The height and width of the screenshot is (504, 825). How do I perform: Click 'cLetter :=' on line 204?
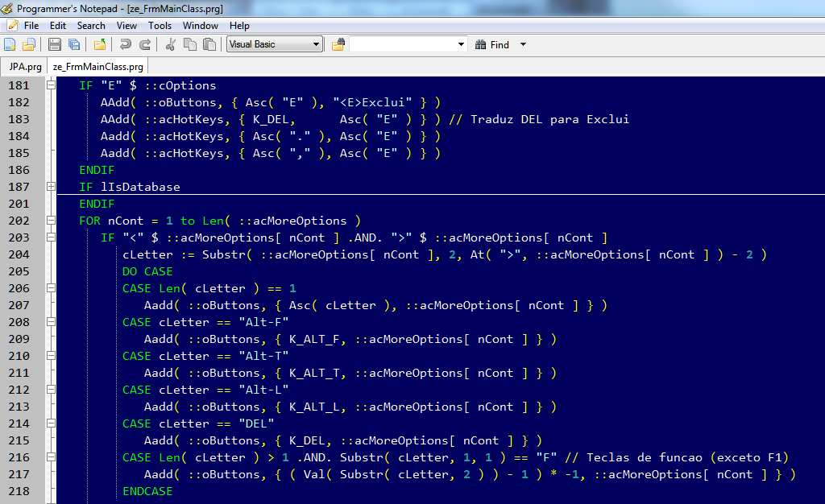159,255
